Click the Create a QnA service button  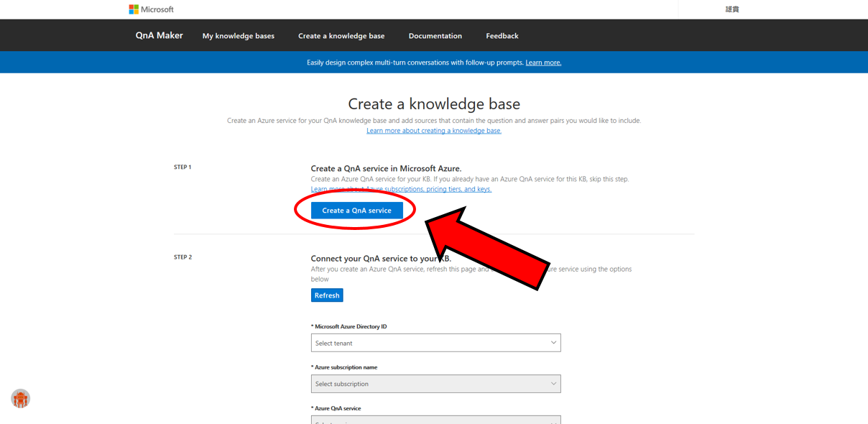pyautogui.click(x=357, y=211)
